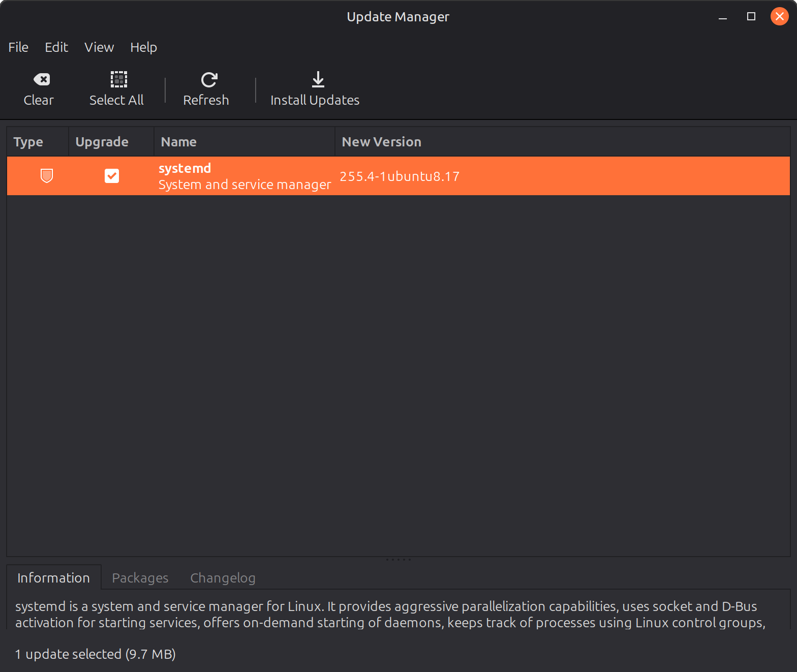Click version 255.4-1ubuntu8.17 cell
The width and height of the screenshot is (797, 672).
point(400,176)
